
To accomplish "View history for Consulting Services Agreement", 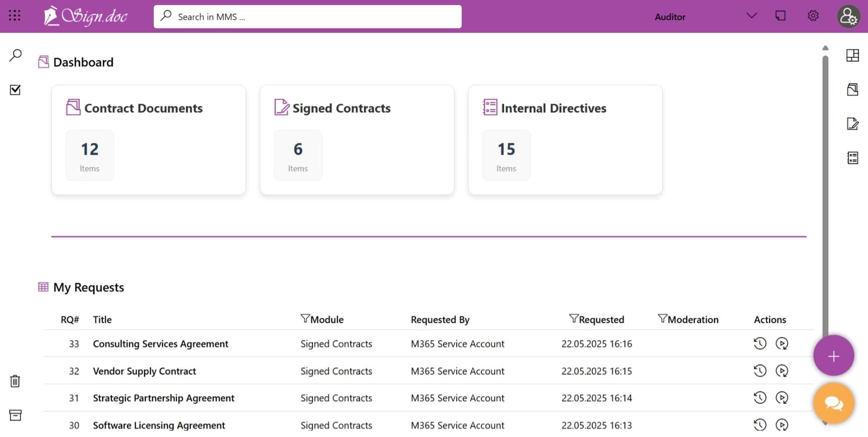I will [x=760, y=344].
